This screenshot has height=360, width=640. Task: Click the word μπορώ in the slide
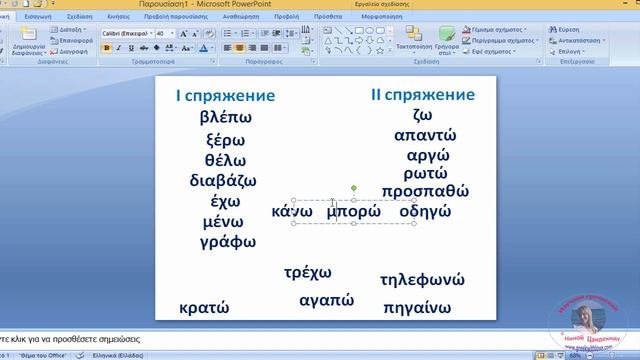tap(354, 212)
